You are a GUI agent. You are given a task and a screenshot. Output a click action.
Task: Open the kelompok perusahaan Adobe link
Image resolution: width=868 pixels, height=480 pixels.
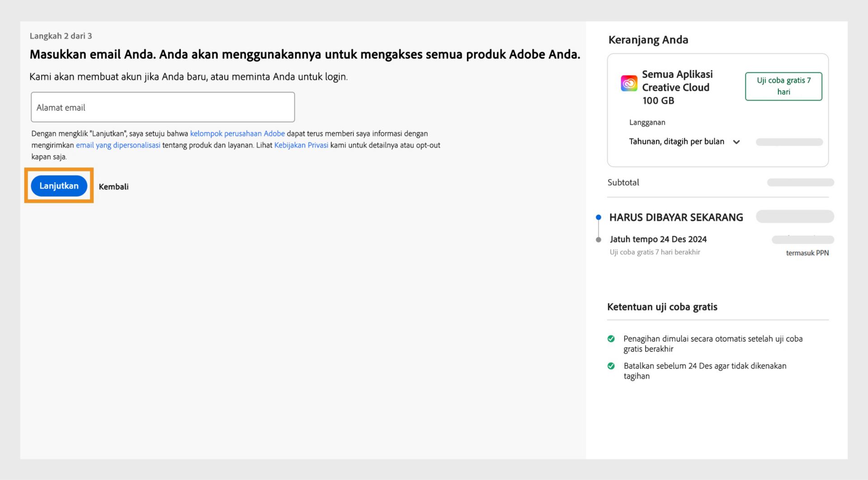(237, 133)
